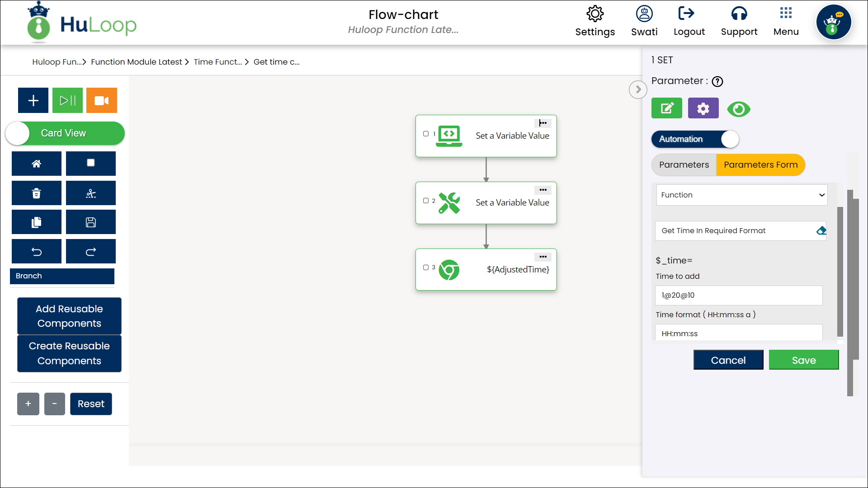Collapse the right panel with the chevron arrow
This screenshot has width=868, height=488.
pyautogui.click(x=638, y=89)
